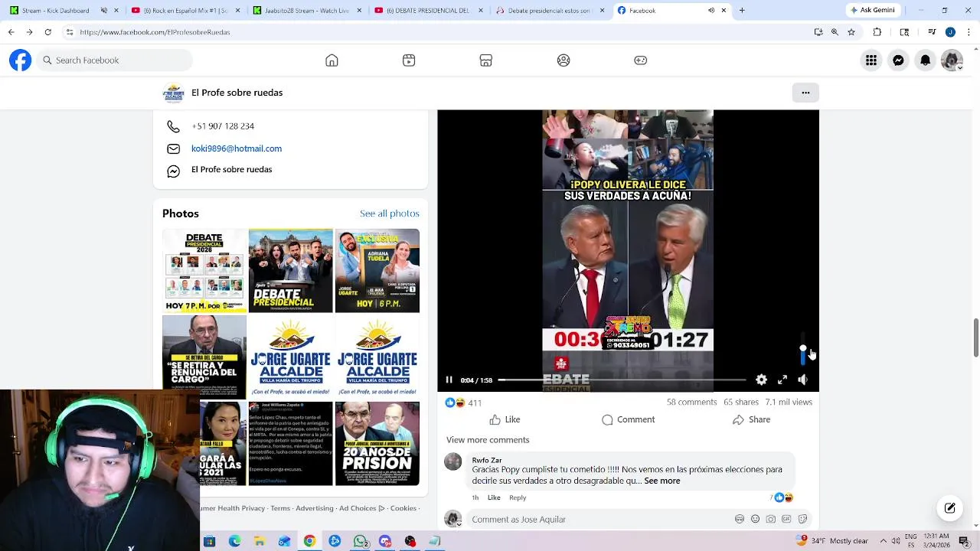
Task: Seek on the video progress bar
Action: click(622, 380)
